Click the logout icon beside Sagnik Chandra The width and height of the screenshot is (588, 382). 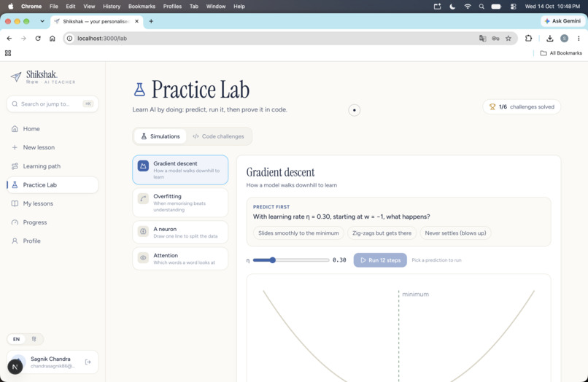point(88,362)
